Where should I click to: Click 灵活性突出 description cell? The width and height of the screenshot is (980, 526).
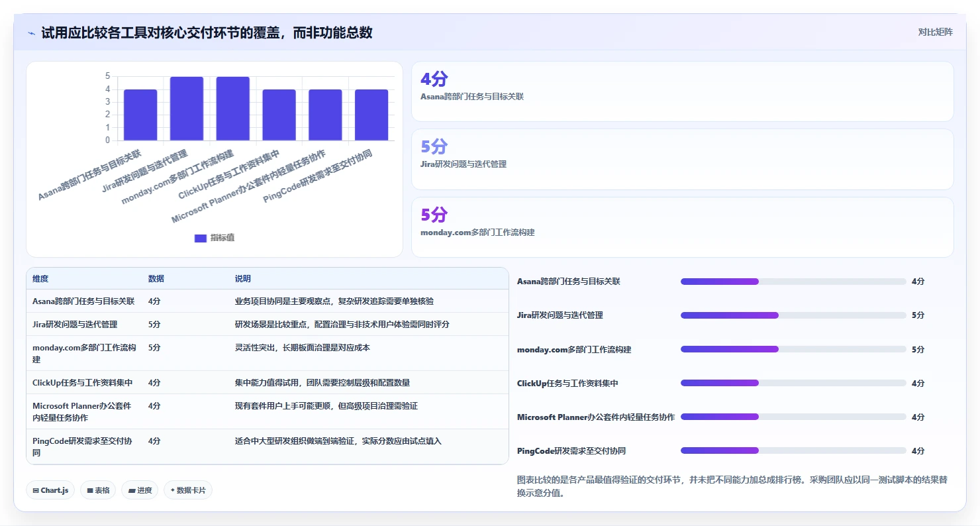[303, 348]
